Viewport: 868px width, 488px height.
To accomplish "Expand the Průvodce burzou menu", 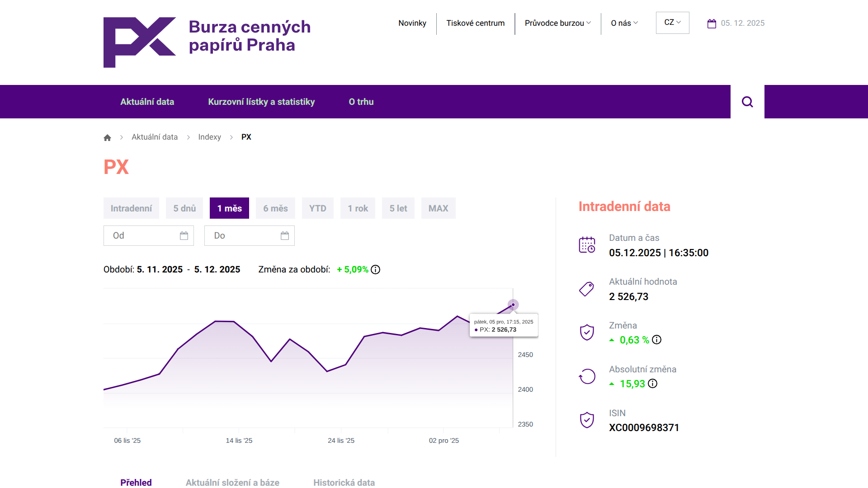I will pos(558,23).
